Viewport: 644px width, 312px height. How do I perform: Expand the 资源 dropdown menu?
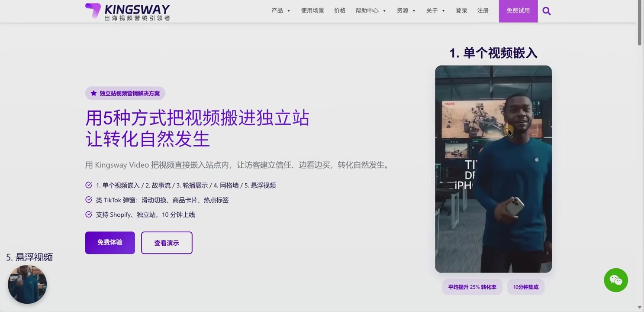coord(406,11)
